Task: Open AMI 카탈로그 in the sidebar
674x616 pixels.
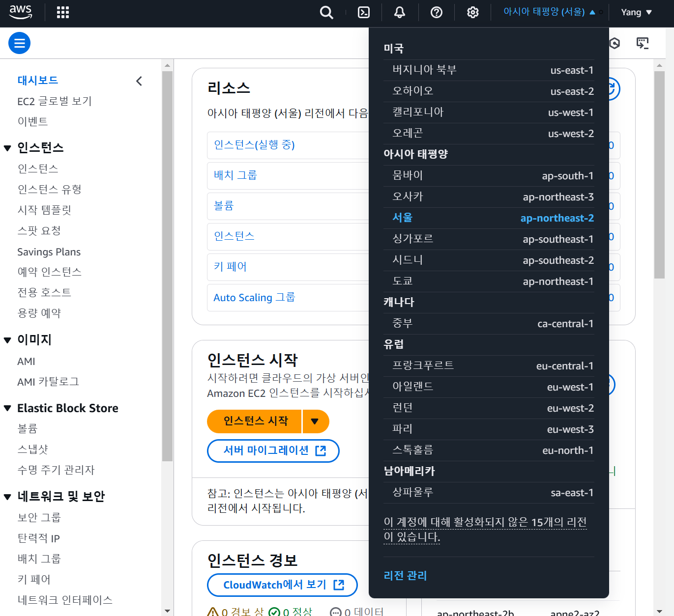Action: [48, 382]
